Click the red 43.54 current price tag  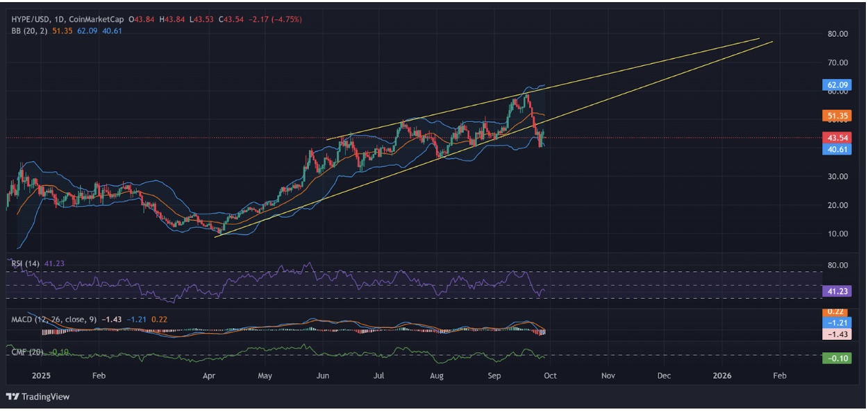[835, 137]
